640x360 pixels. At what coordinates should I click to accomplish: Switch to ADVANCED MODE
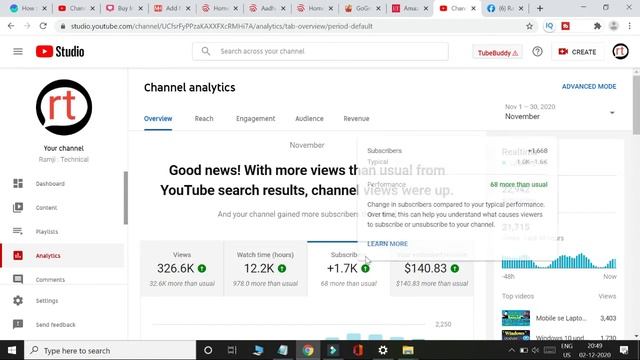(x=589, y=87)
